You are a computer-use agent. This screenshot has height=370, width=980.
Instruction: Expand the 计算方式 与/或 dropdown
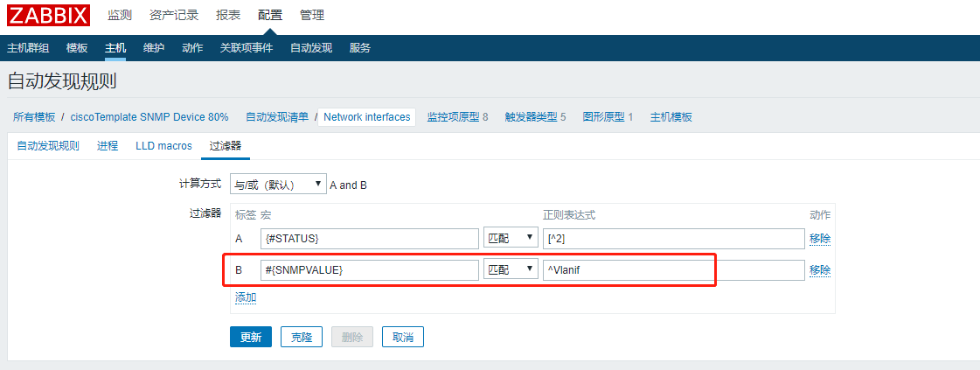point(278,185)
